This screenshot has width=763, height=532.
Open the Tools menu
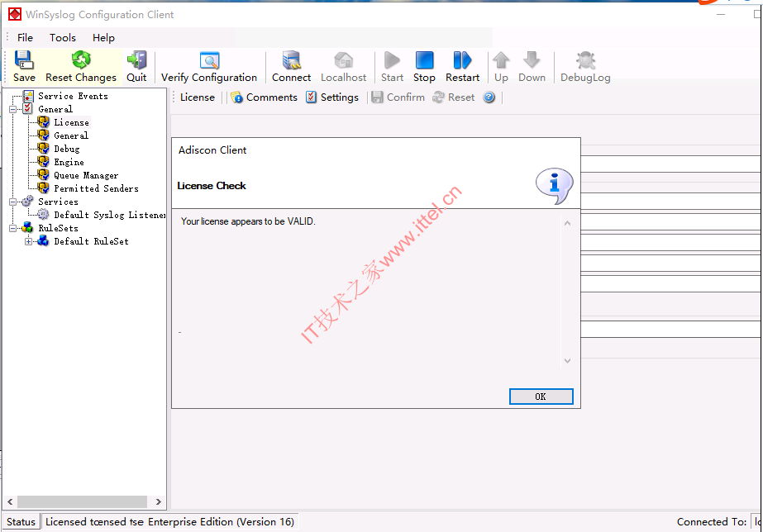(63, 37)
